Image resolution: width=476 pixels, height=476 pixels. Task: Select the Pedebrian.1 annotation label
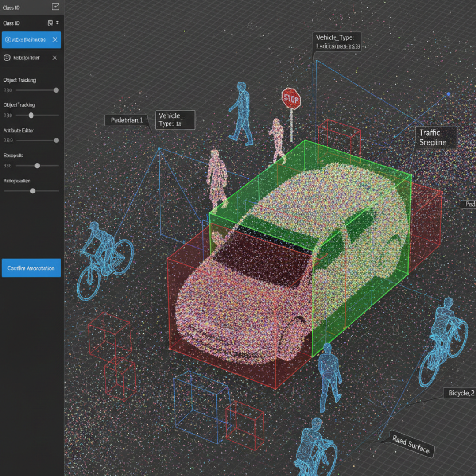click(127, 120)
